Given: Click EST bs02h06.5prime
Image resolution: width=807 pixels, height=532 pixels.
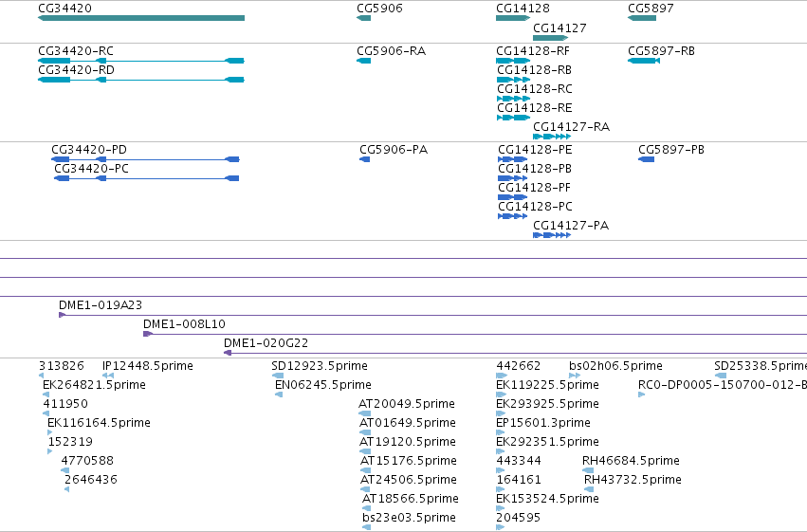Looking at the screenshot, I should 575,376.
